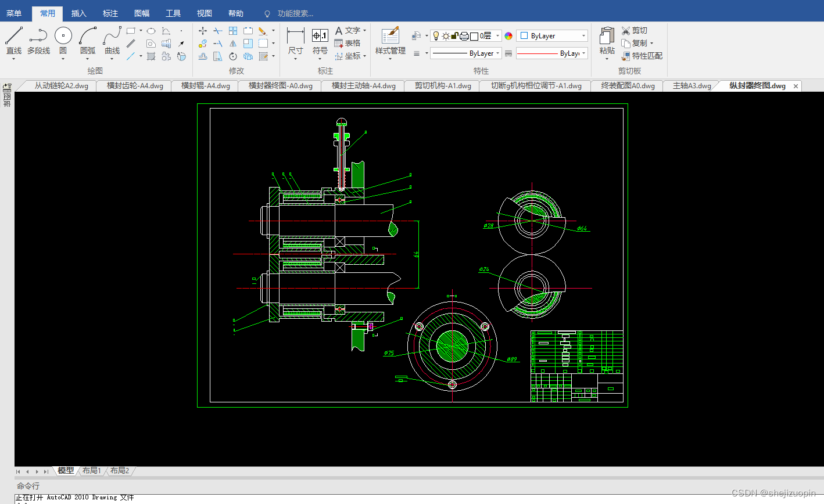The height and width of the screenshot is (504, 824).
Task: Click 特性匹配 match properties
Action: pyautogui.click(x=642, y=56)
